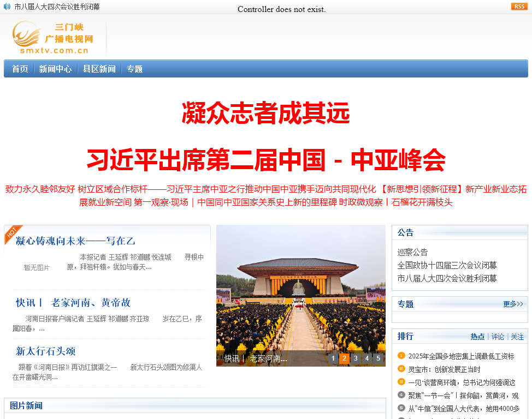Viewport: 532px width, 419px height.
Task: Switch to the 关注 tab in 排行
Action: 517,337
